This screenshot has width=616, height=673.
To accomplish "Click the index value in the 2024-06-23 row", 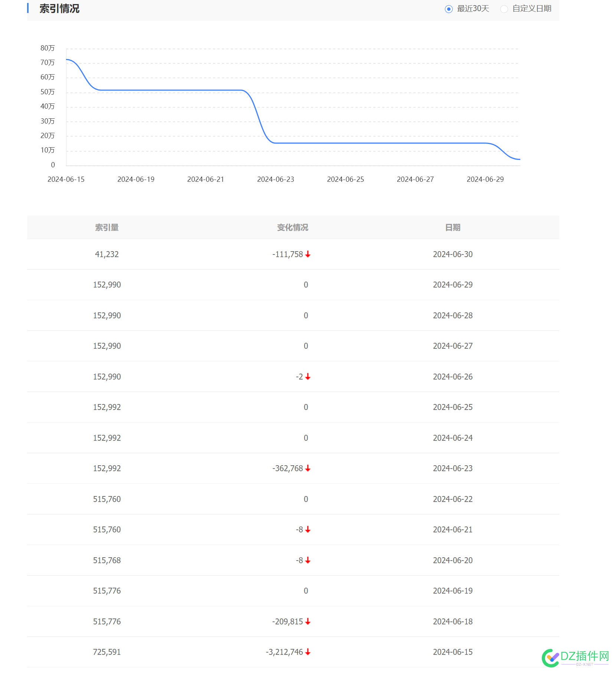I will pos(107,468).
